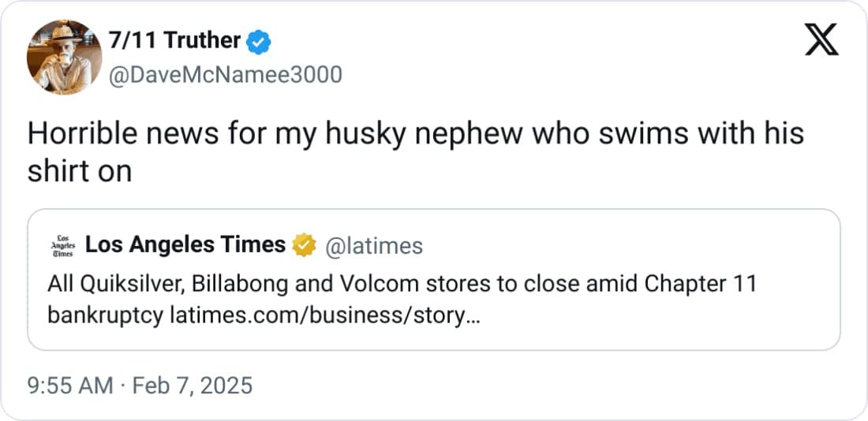Click the X logo in the corner
This screenshot has width=868, height=421.
pyautogui.click(x=821, y=39)
